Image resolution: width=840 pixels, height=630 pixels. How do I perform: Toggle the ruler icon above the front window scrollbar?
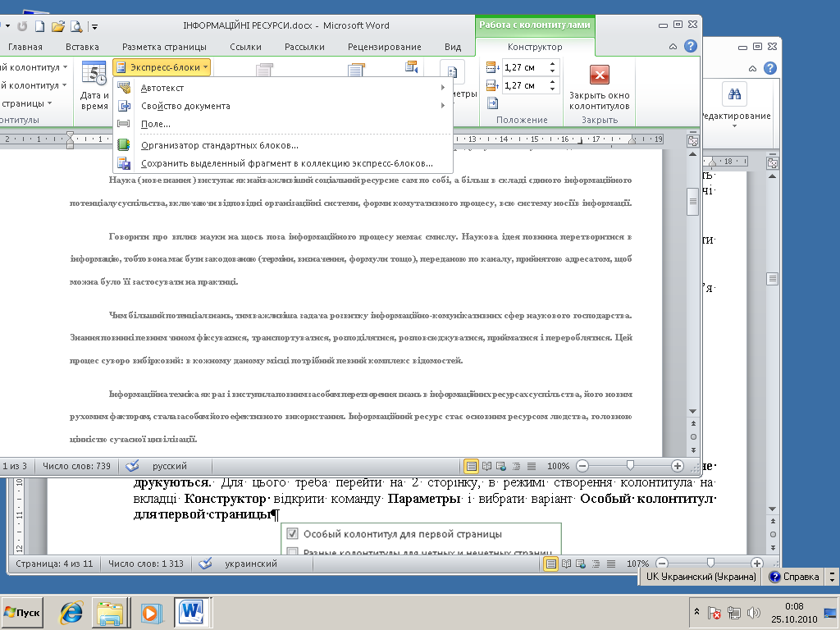(692, 141)
